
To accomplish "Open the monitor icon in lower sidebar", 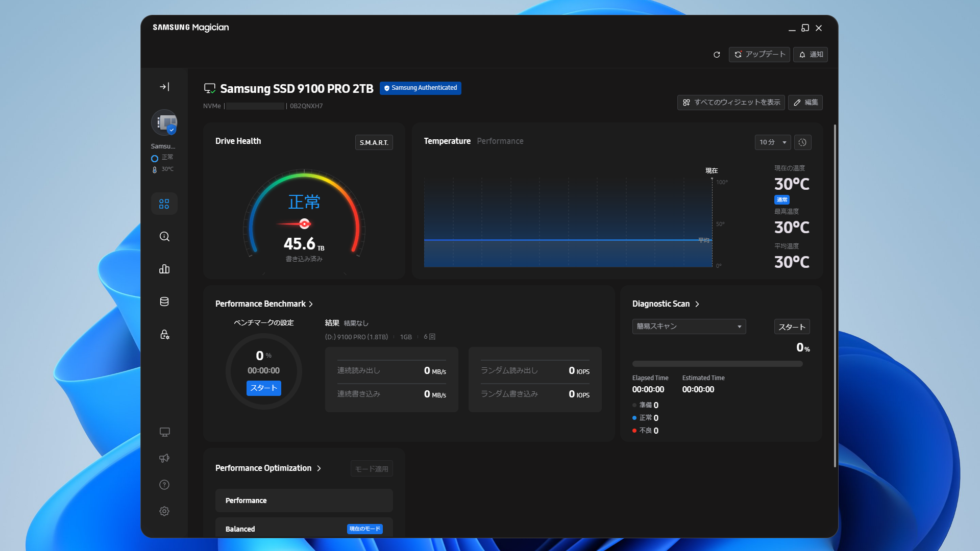I will point(164,432).
